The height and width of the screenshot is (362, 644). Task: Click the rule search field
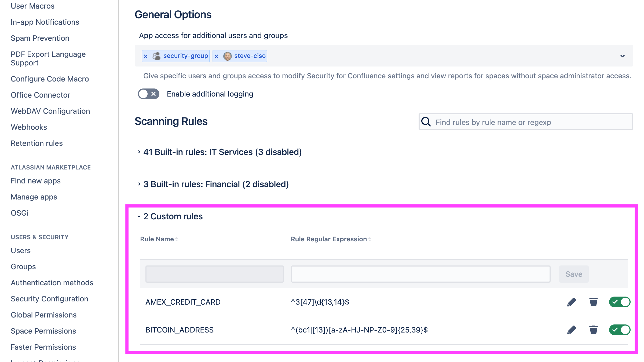coord(526,122)
